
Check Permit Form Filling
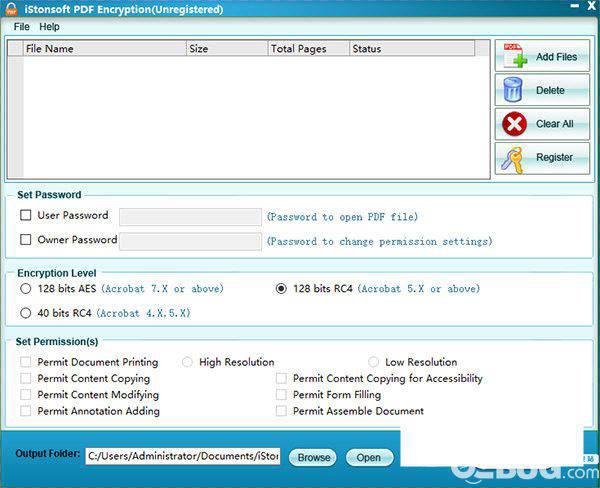(x=281, y=395)
